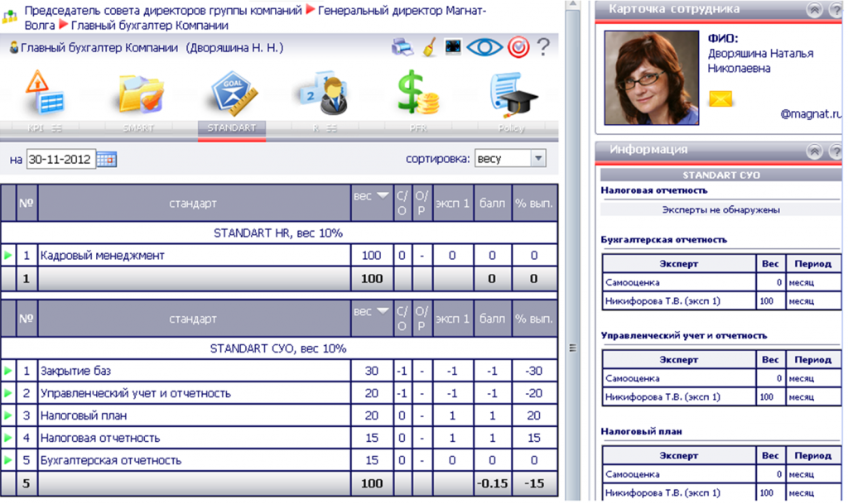Image resolution: width=848 pixels, height=504 pixels.
Task: Click the printer icon in toolbar
Action: point(402,47)
